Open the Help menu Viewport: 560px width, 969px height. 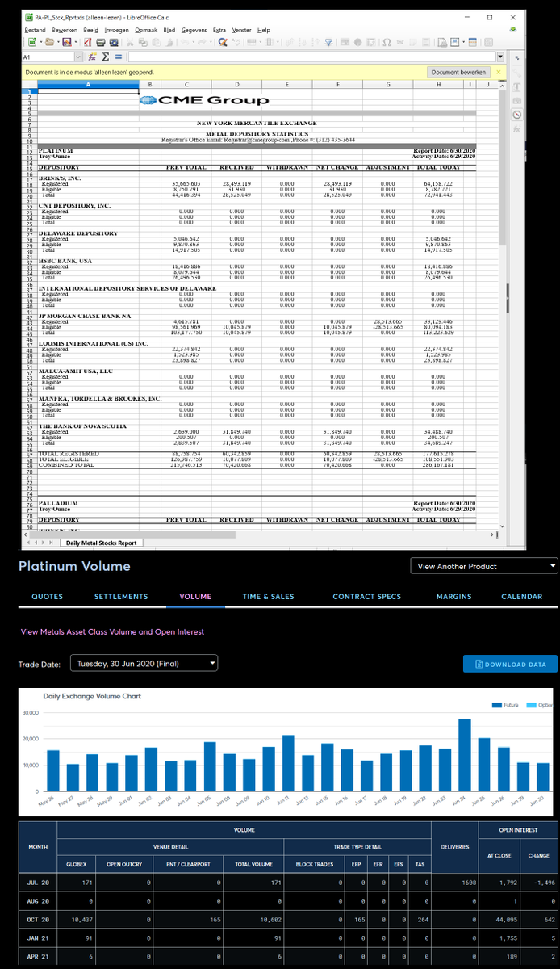coord(264,30)
